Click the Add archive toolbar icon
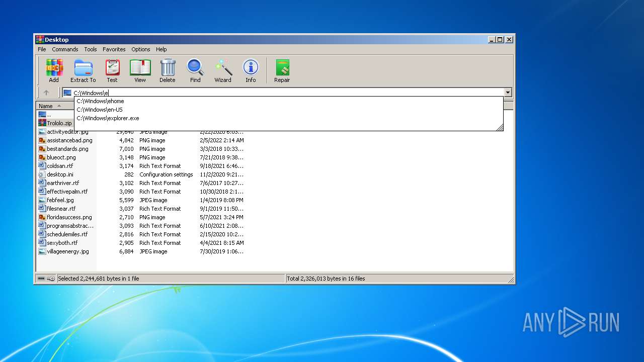This screenshot has height=362, width=644. (54, 70)
